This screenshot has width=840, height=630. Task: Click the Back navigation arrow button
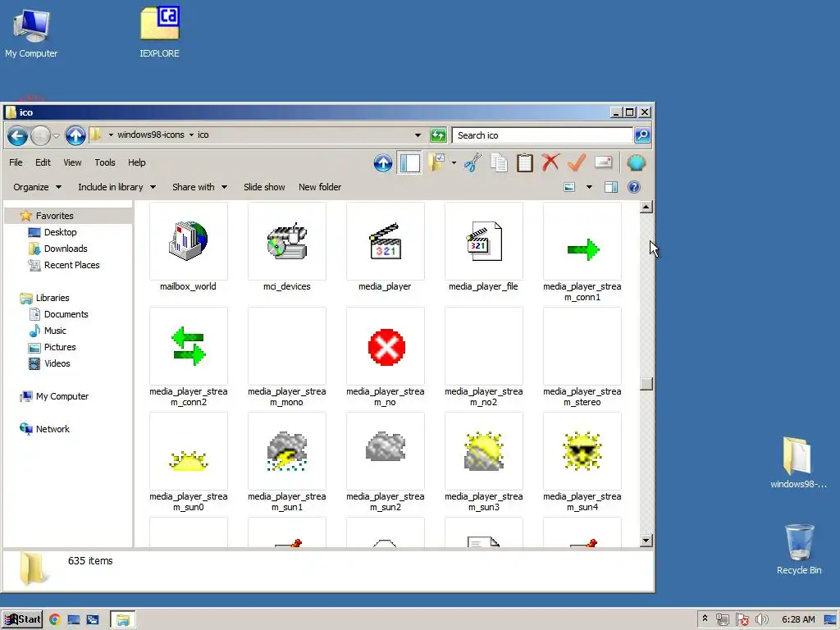[17, 135]
